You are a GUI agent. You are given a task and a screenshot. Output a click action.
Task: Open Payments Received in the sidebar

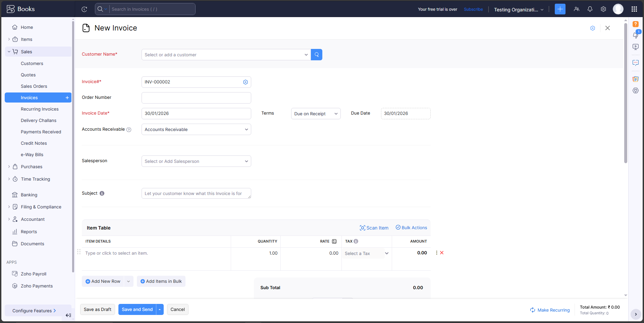(x=41, y=132)
